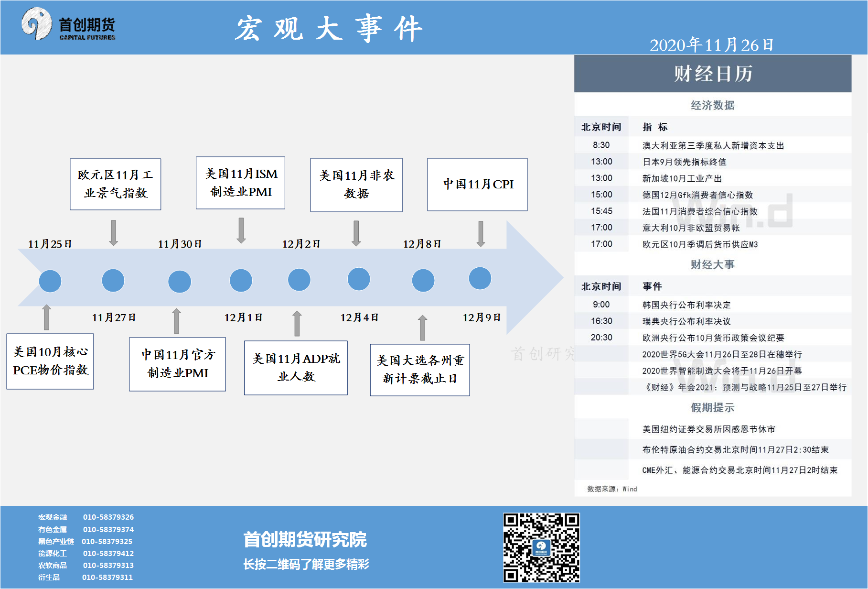Click the 11月27日 date label
Screen dimensions: 868x589
pyautogui.click(x=114, y=317)
